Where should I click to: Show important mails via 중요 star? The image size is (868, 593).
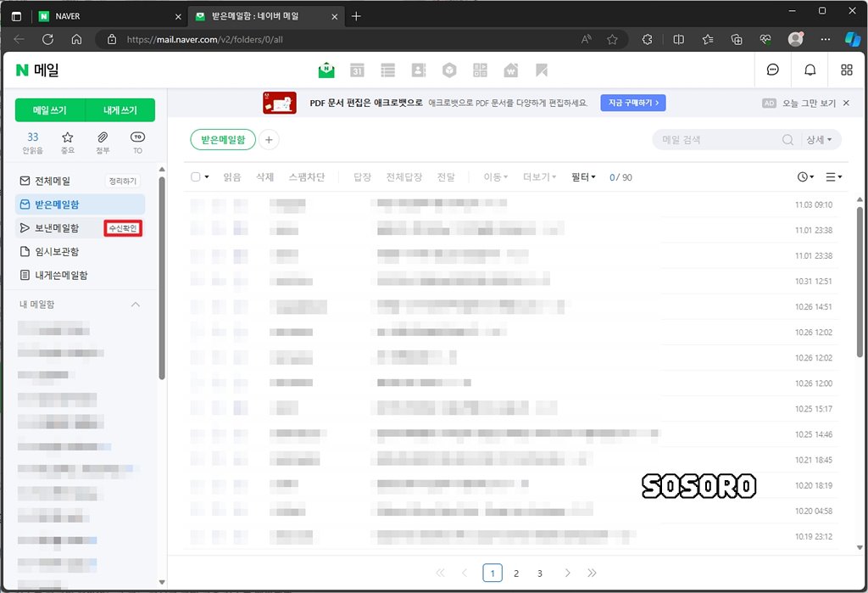68,143
